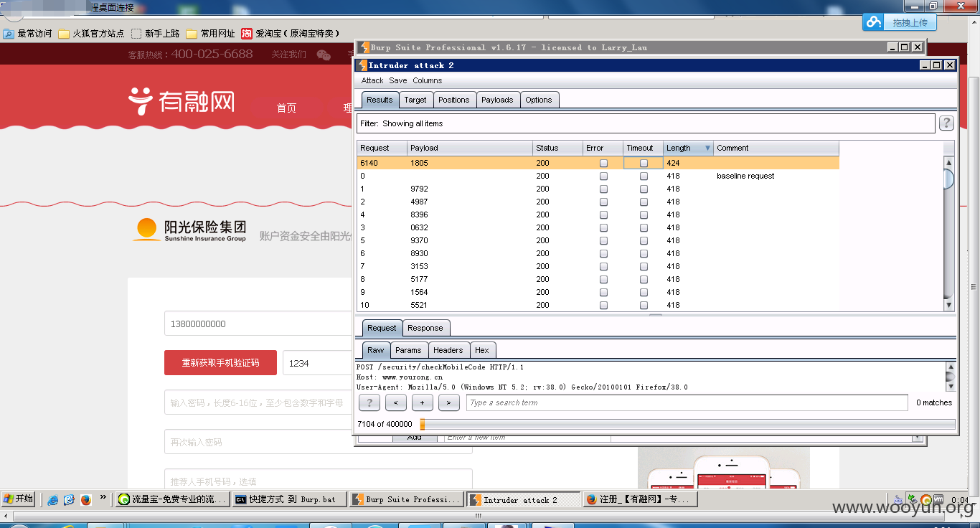Click the attack progress bar

[687, 424]
